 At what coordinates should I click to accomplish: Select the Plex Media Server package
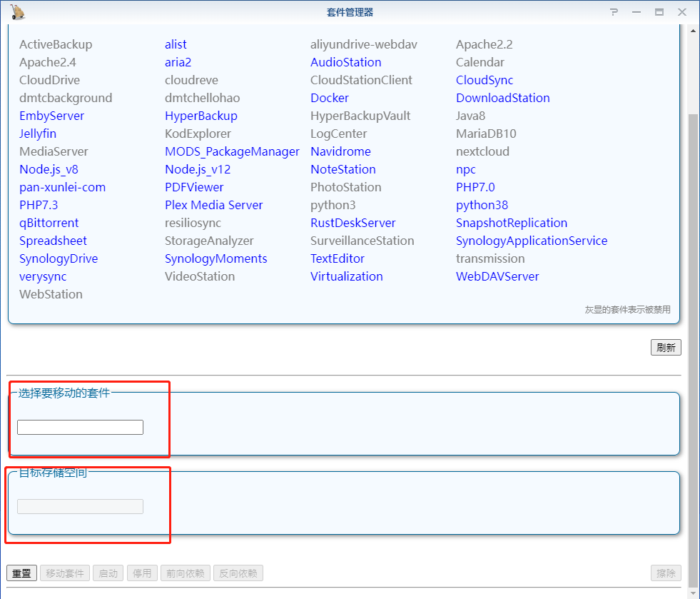(x=213, y=205)
